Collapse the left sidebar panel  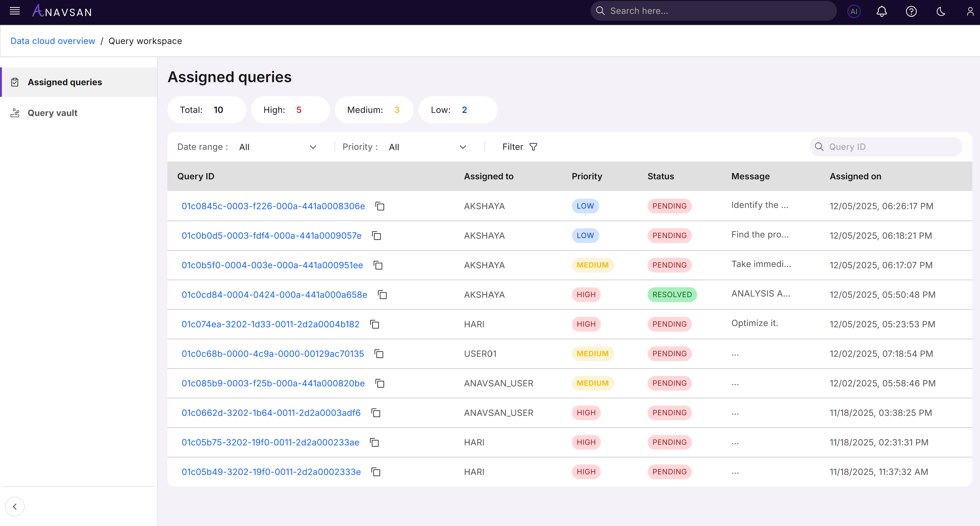pos(15,507)
